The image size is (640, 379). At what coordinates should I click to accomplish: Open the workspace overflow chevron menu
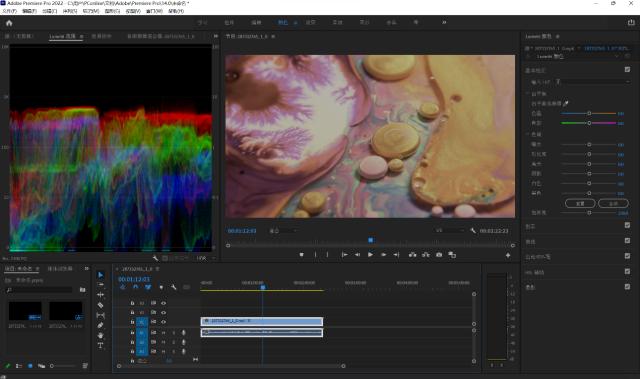(444, 22)
